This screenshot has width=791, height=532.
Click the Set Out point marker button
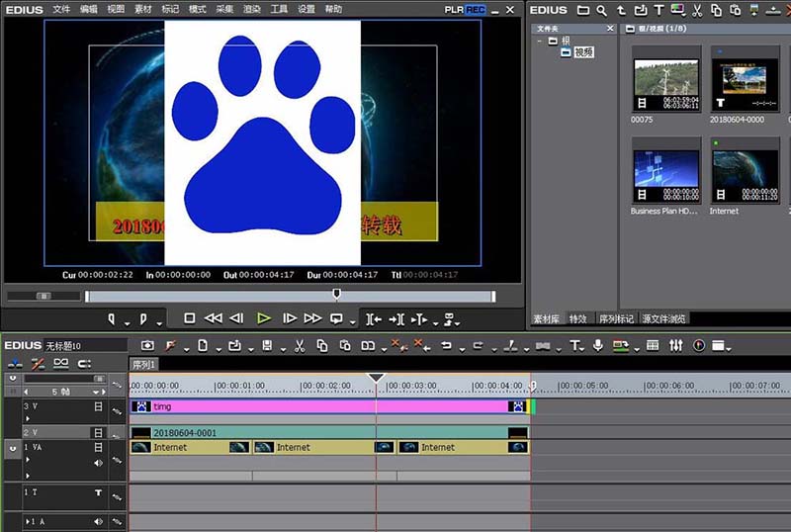click(x=143, y=318)
